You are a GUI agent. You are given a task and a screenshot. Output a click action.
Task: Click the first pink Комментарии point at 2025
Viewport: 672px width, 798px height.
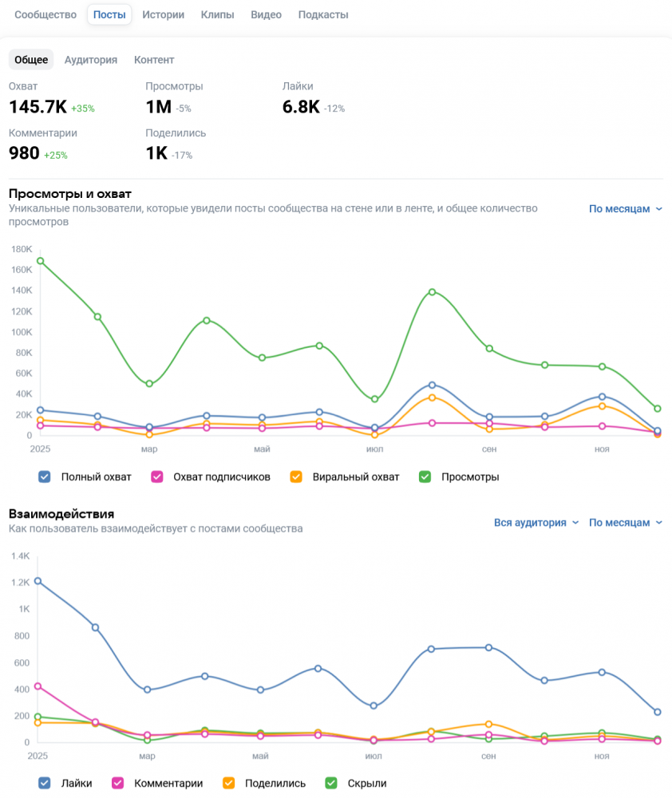(38, 686)
